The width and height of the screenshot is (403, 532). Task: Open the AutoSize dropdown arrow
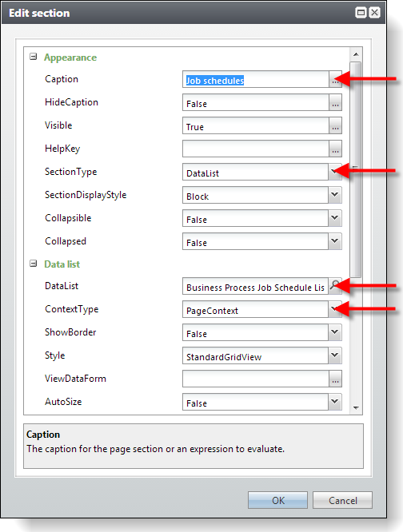(x=335, y=402)
